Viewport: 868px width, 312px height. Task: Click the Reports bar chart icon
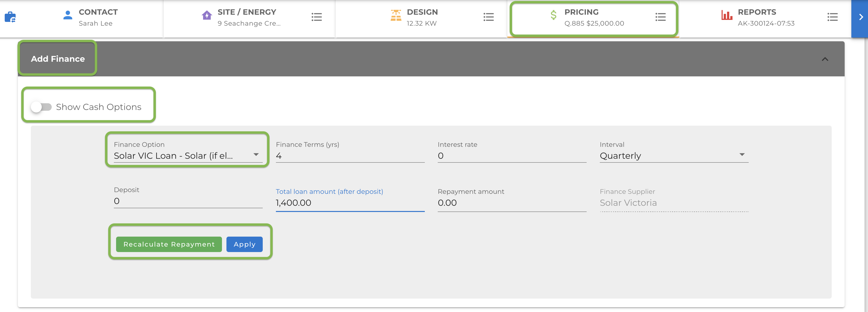[727, 15]
